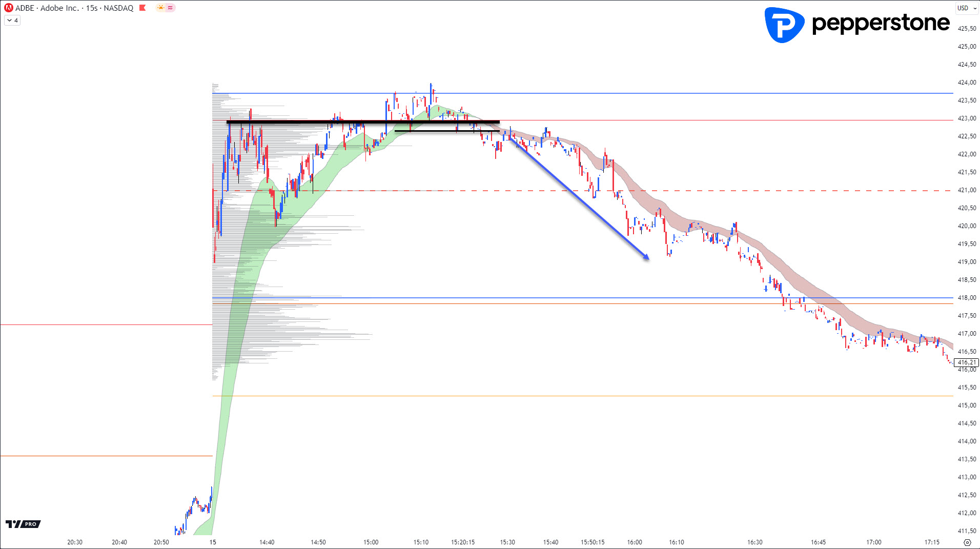The width and height of the screenshot is (980, 549).
Task: Click the current price label 416,21
Action: [x=967, y=362]
